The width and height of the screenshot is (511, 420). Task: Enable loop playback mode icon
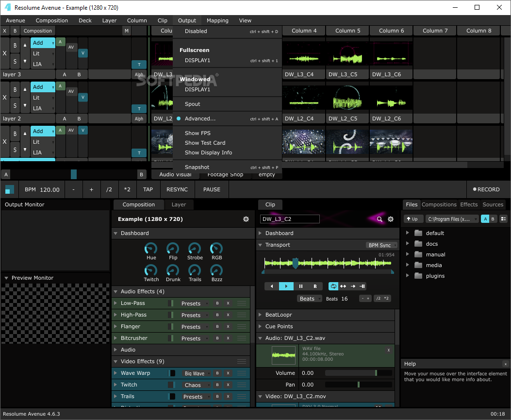click(x=333, y=286)
